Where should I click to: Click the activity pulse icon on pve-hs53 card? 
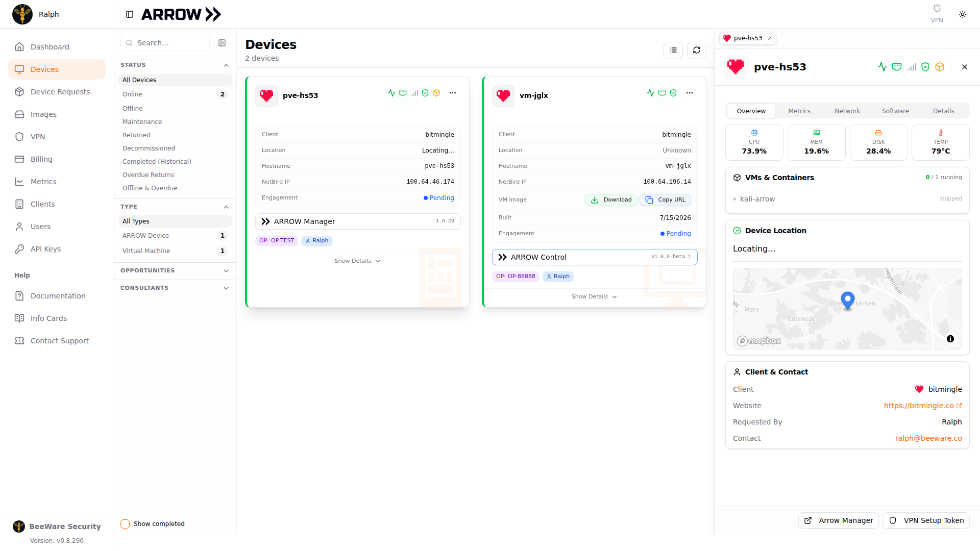coord(391,93)
